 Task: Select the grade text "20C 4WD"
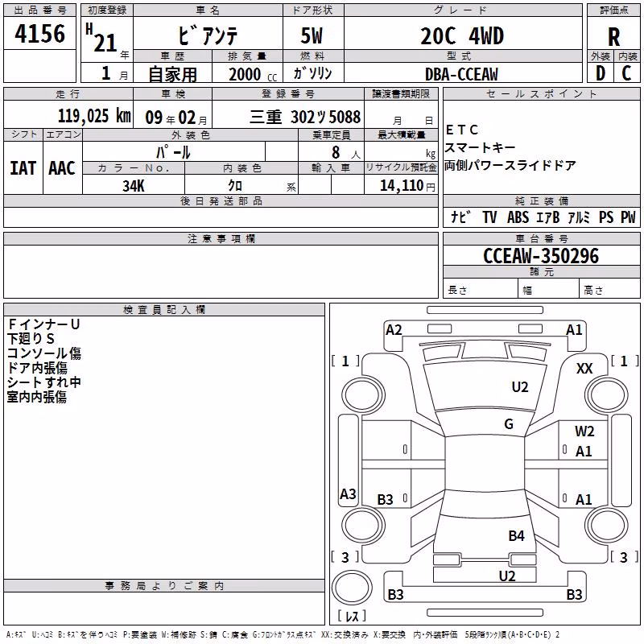tap(462, 35)
